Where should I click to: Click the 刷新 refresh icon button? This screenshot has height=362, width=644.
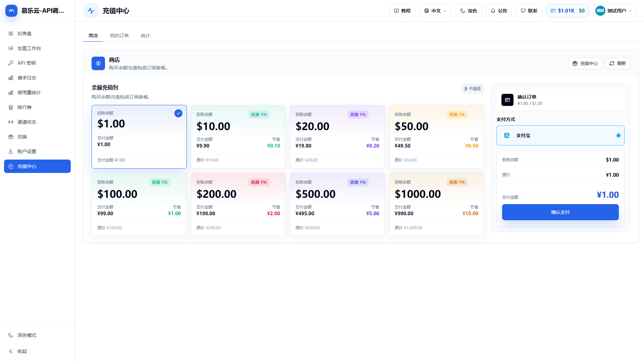click(617, 63)
